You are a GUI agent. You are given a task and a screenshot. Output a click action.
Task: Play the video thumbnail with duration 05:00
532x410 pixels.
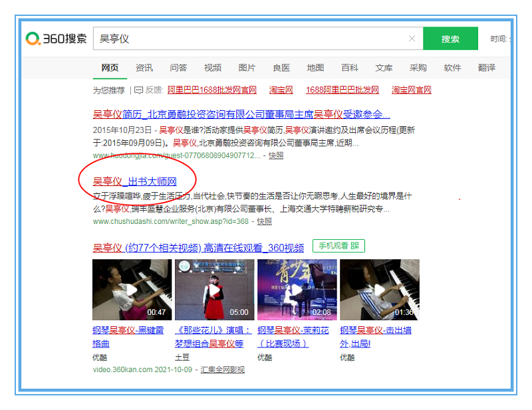214,290
